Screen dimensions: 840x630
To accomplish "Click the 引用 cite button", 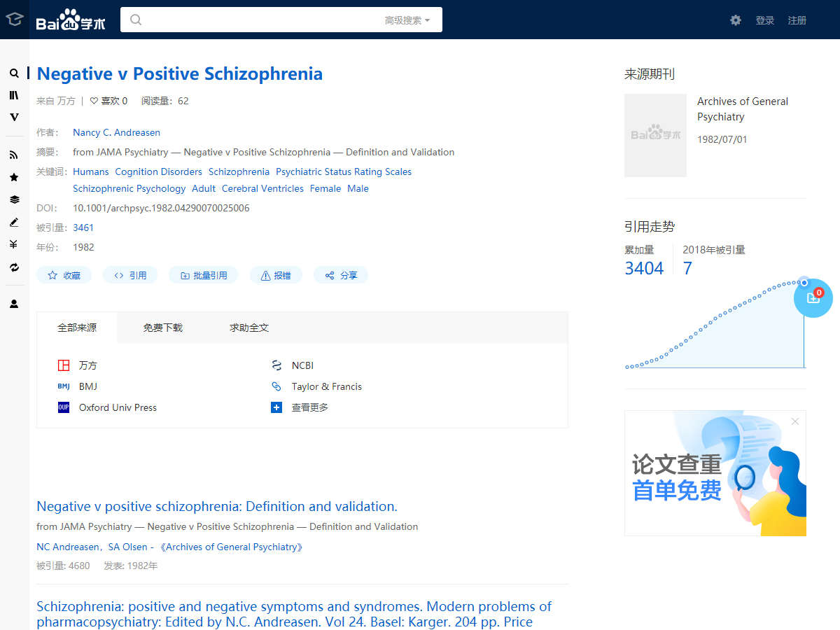I will click(x=130, y=275).
